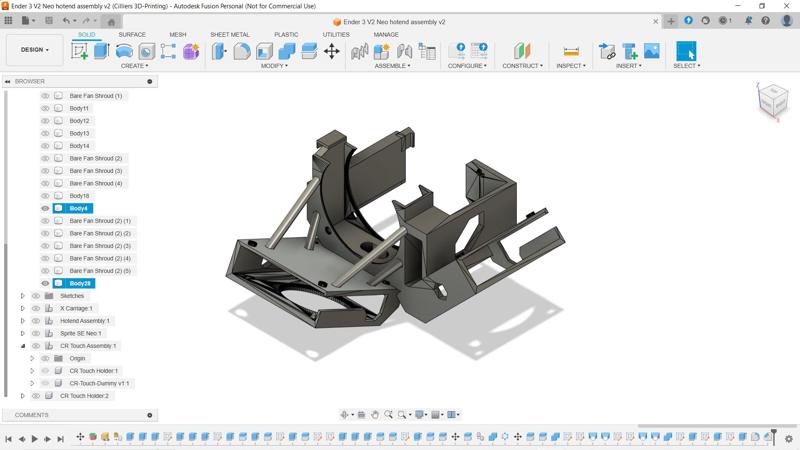This screenshot has height=450, width=800.
Task: Open the CREATE dropdown menu
Action: 134,66
